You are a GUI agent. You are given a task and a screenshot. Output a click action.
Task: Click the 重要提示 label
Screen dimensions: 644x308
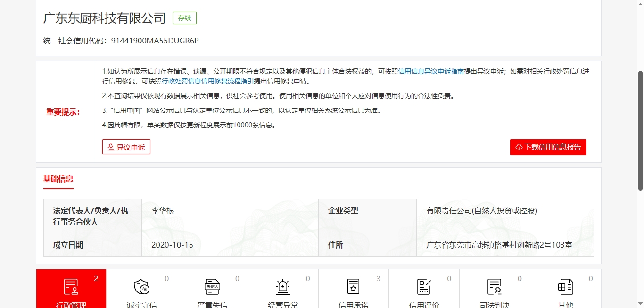click(x=63, y=112)
